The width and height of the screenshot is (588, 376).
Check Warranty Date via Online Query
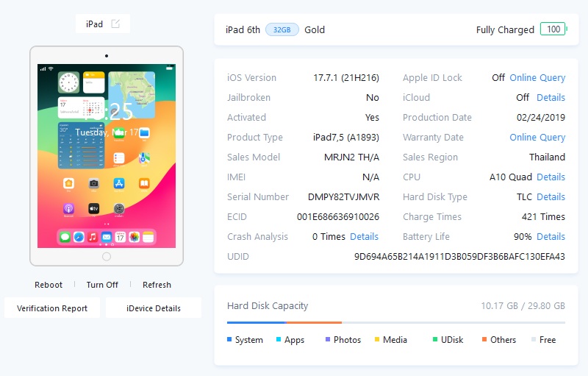click(x=537, y=138)
